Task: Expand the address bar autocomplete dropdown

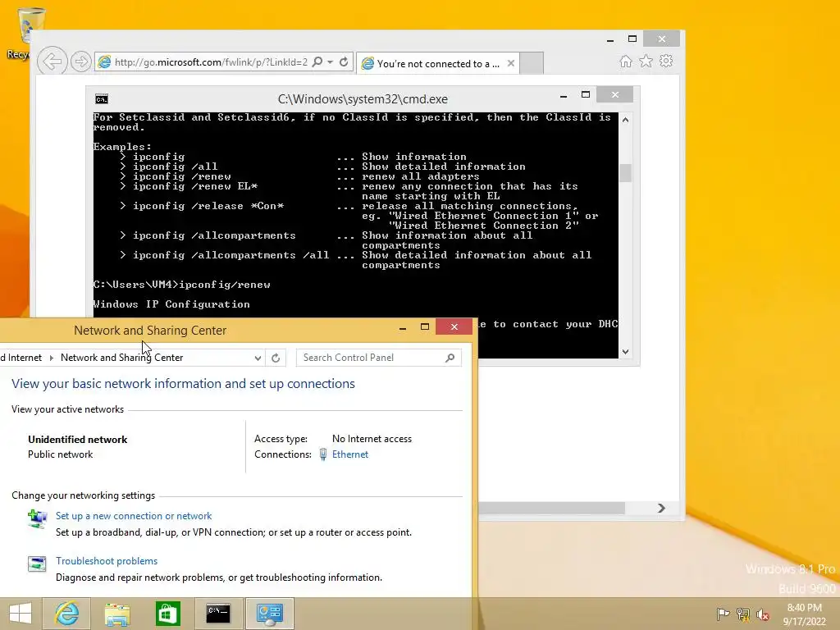Action: pyautogui.click(x=330, y=62)
